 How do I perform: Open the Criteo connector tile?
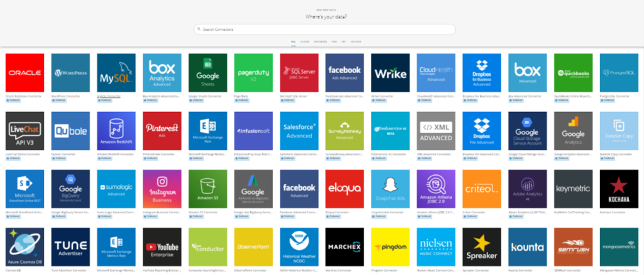point(482,189)
